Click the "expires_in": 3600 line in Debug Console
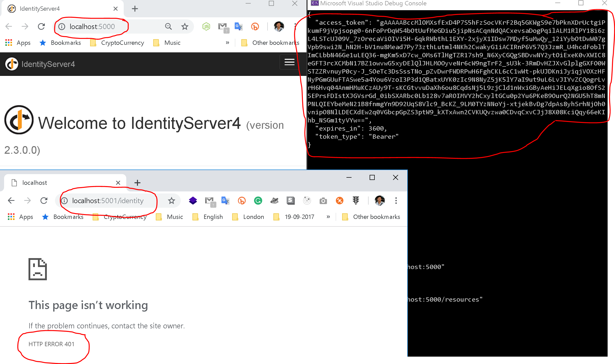Screen dimensions: 615x364 pyautogui.click(x=351, y=129)
